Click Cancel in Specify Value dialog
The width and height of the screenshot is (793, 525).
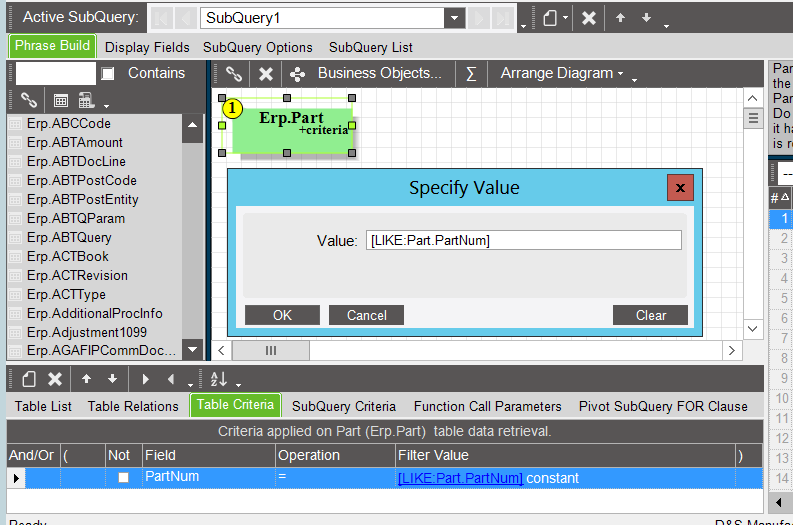[366, 315]
